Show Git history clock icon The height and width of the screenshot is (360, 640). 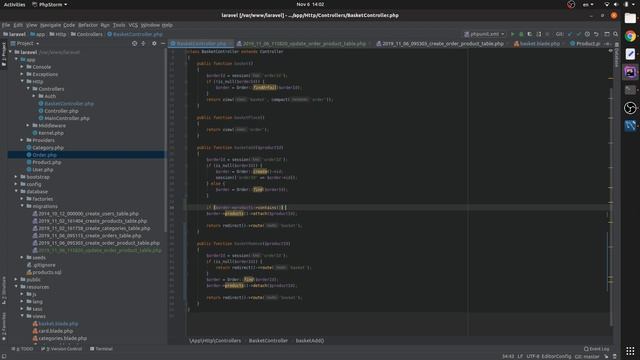pyautogui.click(x=587, y=34)
